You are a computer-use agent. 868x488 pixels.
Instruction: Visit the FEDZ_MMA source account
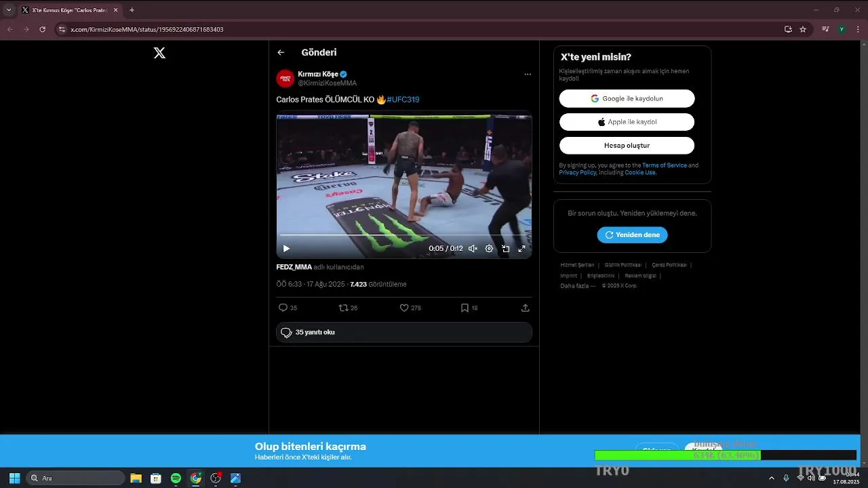pos(294,267)
